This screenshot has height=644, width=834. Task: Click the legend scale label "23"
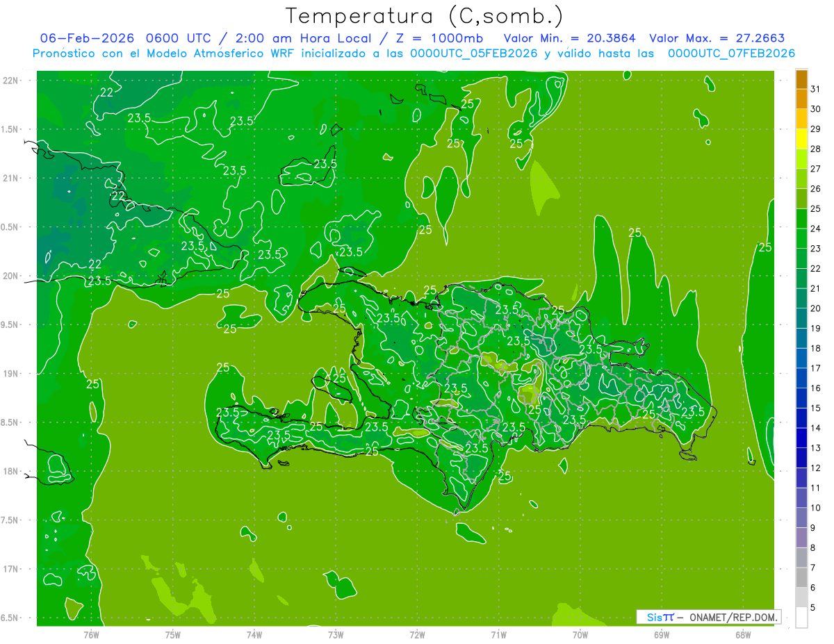[815, 249]
